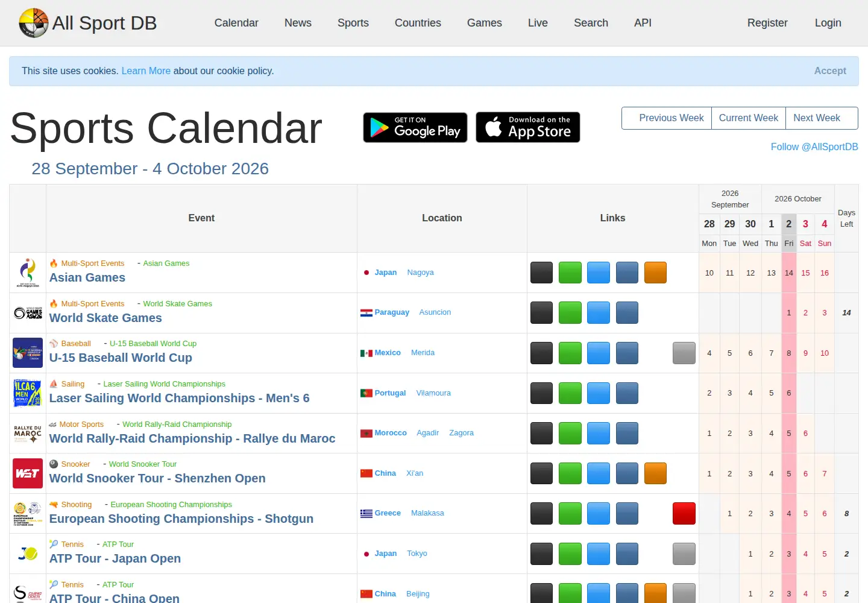Image resolution: width=868 pixels, height=603 pixels.
Task: Open the Google Play store badge
Action: 415,127
